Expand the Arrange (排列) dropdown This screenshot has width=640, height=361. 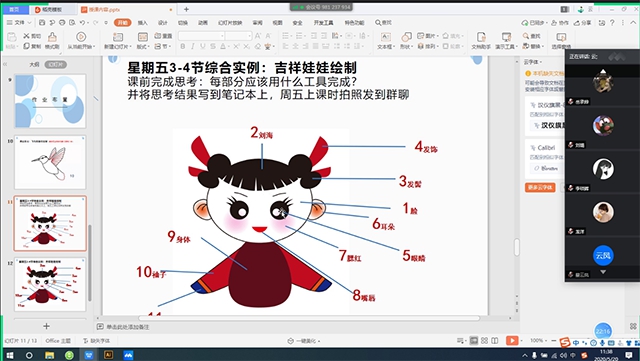(439, 47)
